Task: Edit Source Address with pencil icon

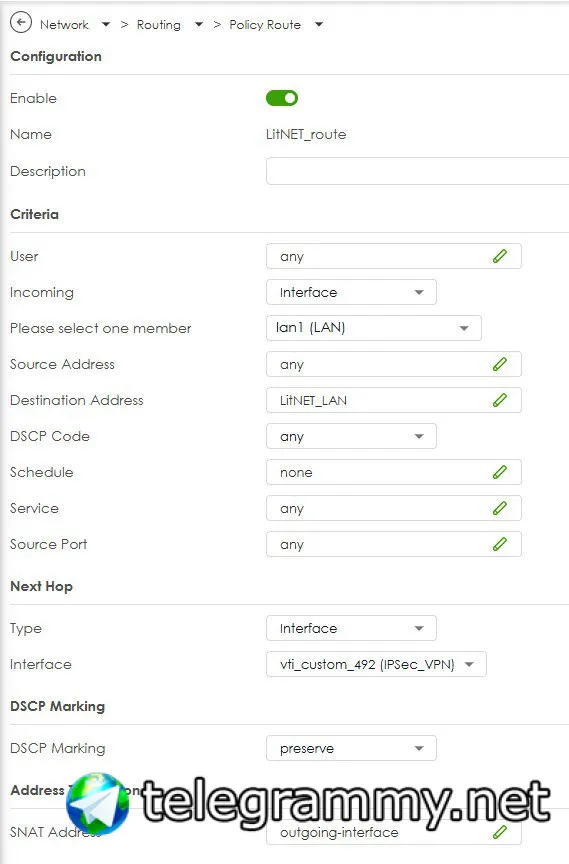Action: pyautogui.click(x=500, y=364)
